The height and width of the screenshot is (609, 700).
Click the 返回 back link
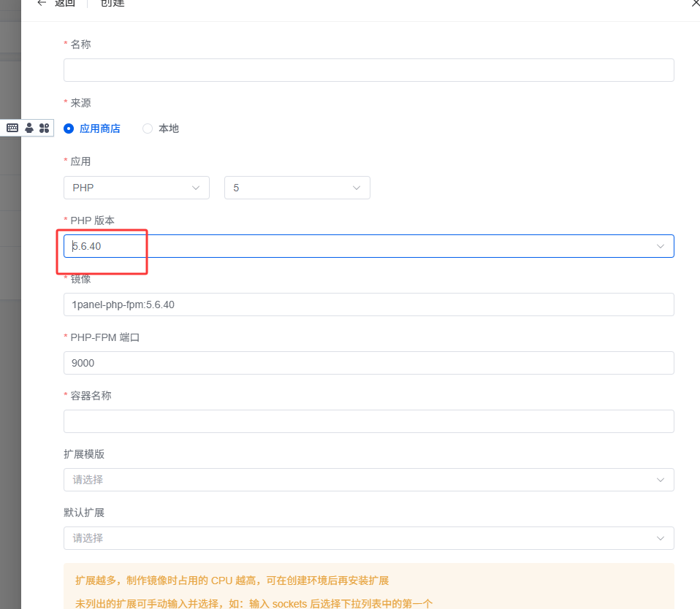(65, 3)
